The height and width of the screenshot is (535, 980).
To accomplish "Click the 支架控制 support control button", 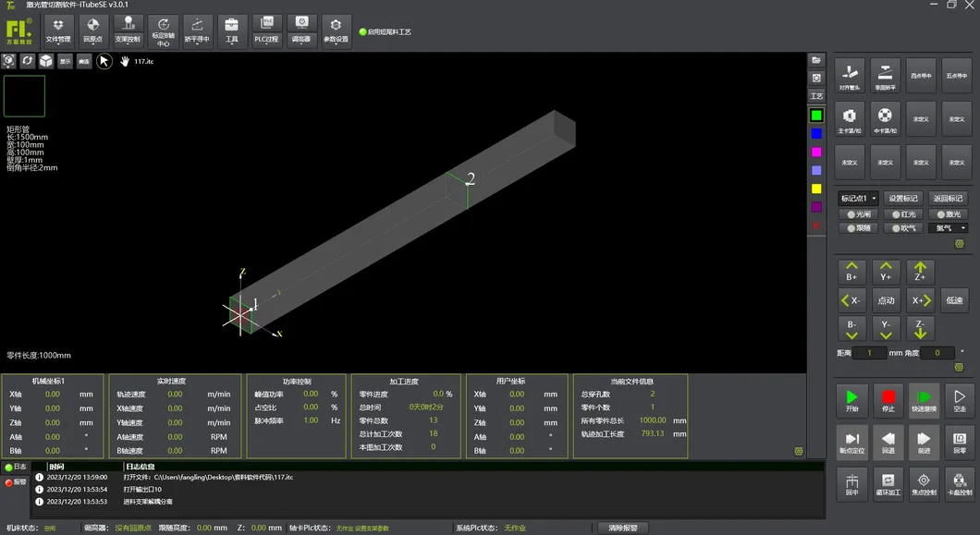I will tap(129, 30).
